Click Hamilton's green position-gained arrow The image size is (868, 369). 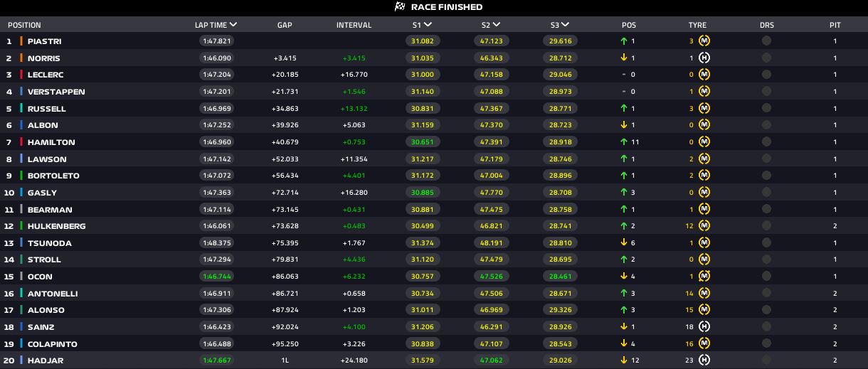point(624,142)
